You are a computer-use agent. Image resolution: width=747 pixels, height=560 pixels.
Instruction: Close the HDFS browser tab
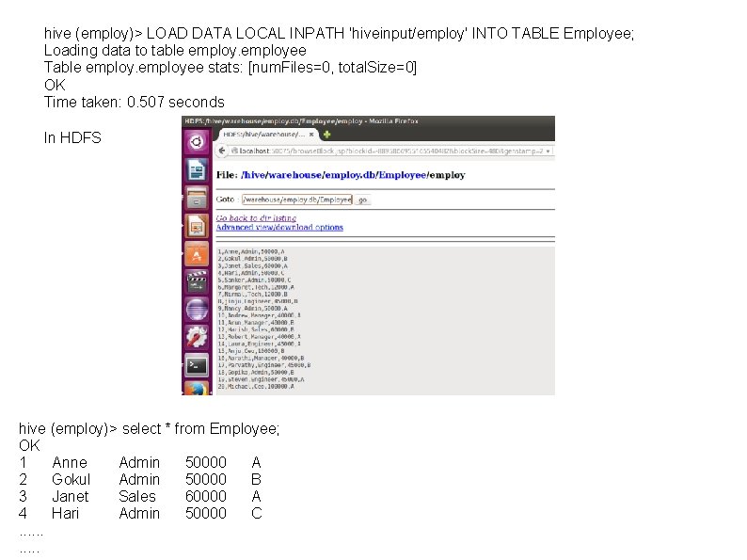point(311,135)
